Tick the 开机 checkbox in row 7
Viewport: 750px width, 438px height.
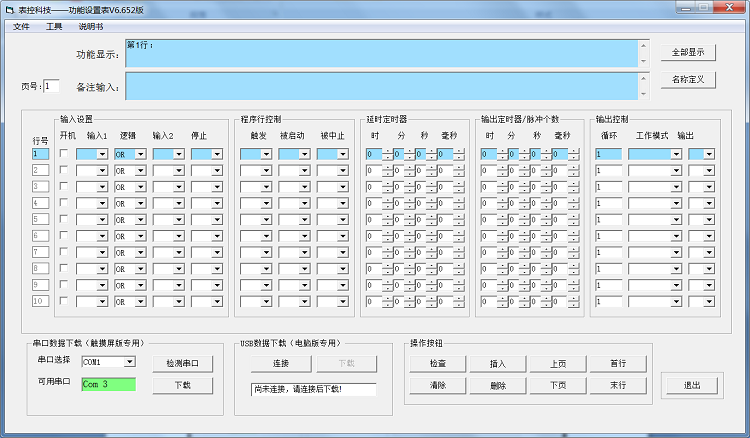[64, 252]
